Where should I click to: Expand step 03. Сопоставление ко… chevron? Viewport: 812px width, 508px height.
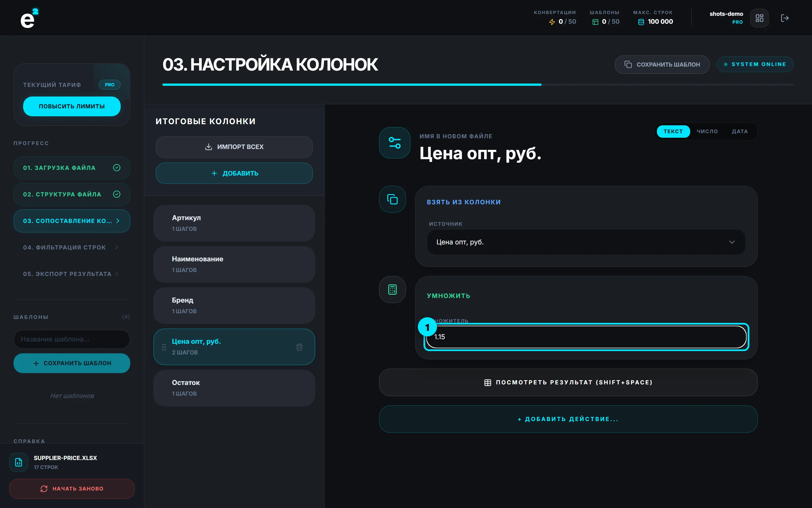click(118, 221)
